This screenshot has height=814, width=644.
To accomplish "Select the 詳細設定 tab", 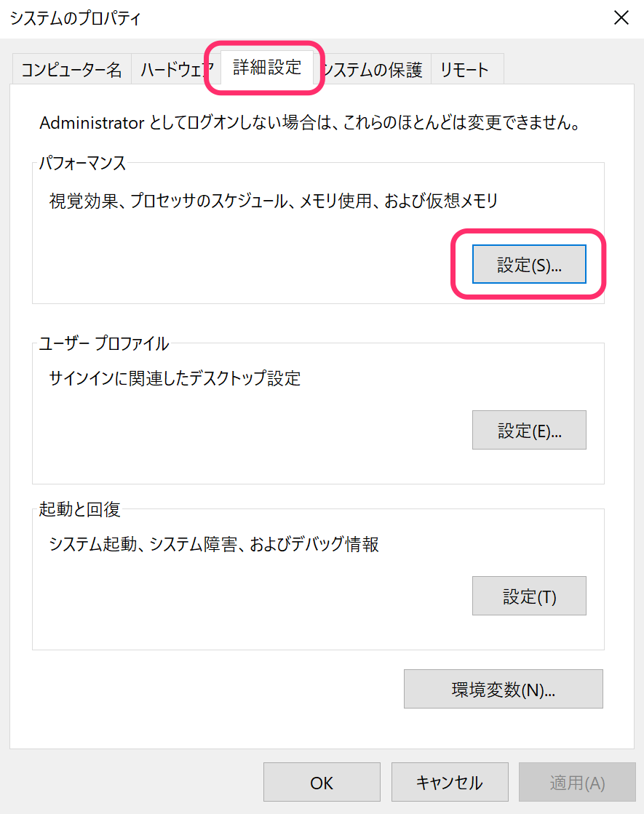I will (267, 67).
